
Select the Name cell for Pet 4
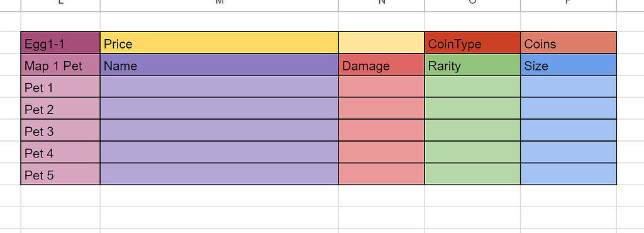click(219, 152)
